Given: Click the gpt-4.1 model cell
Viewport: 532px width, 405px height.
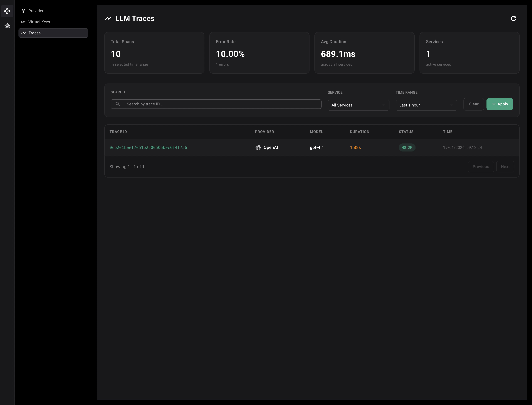Looking at the screenshot, I should [x=317, y=147].
